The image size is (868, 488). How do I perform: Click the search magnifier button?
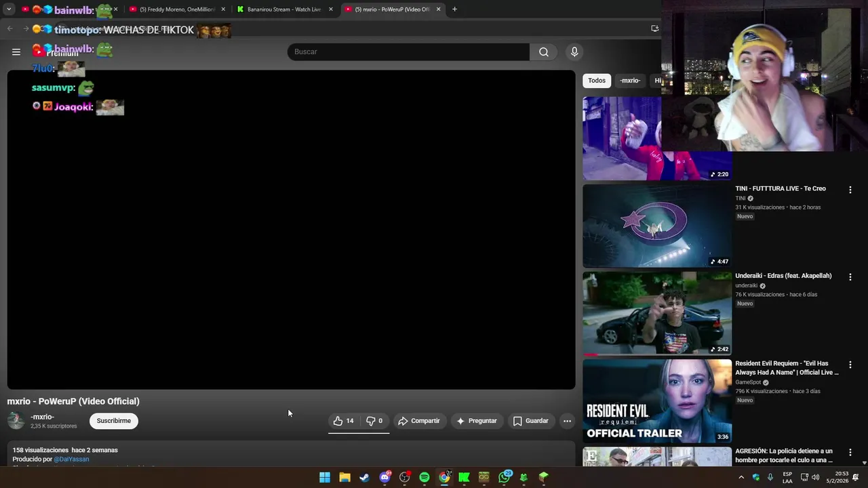click(544, 52)
